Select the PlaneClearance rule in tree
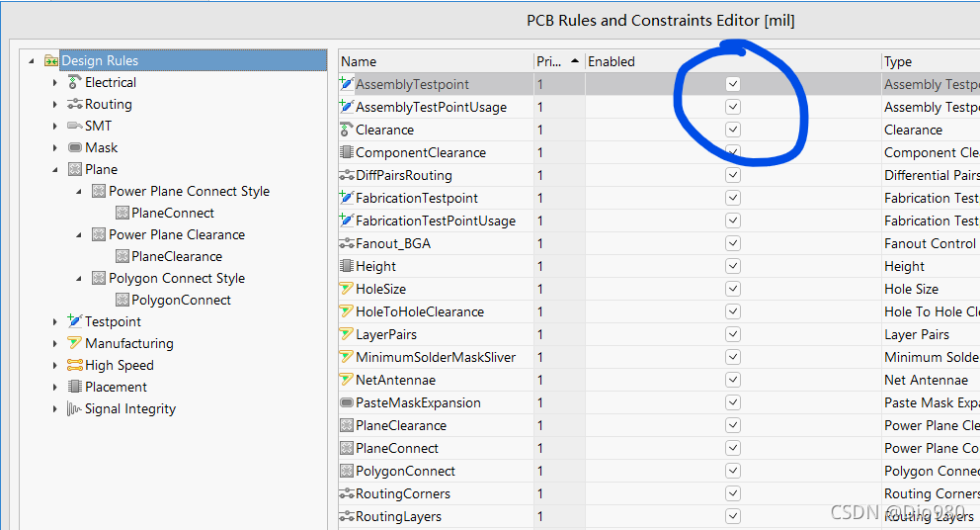Image resolution: width=980 pixels, height=530 pixels. pos(176,257)
